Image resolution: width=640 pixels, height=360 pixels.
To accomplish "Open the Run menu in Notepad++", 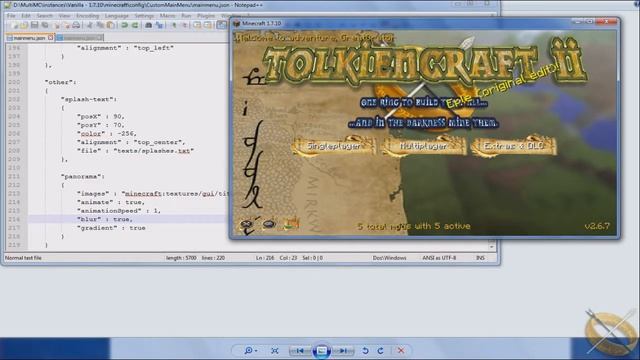I will 186,16.
